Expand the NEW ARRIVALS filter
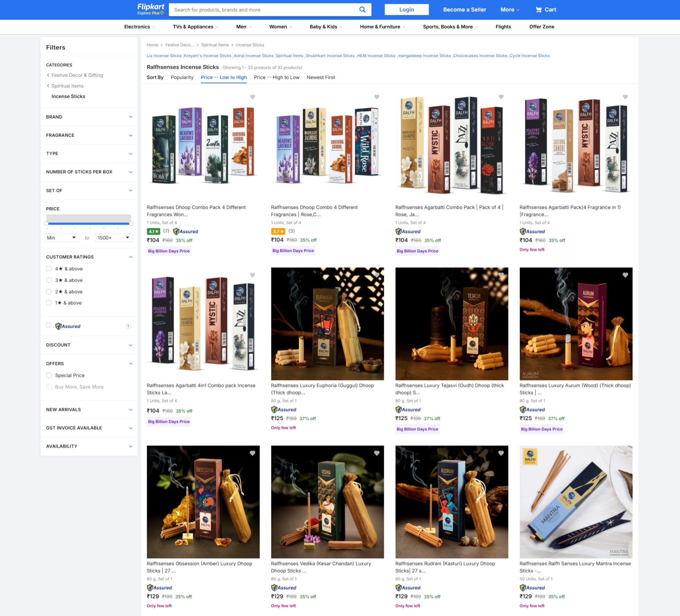 (x=89, y=410)
